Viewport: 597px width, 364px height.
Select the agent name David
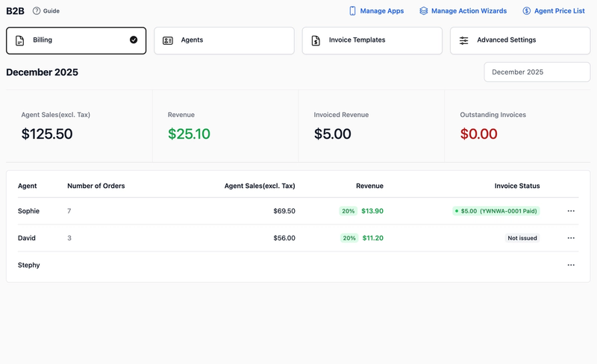pos(27,238)
